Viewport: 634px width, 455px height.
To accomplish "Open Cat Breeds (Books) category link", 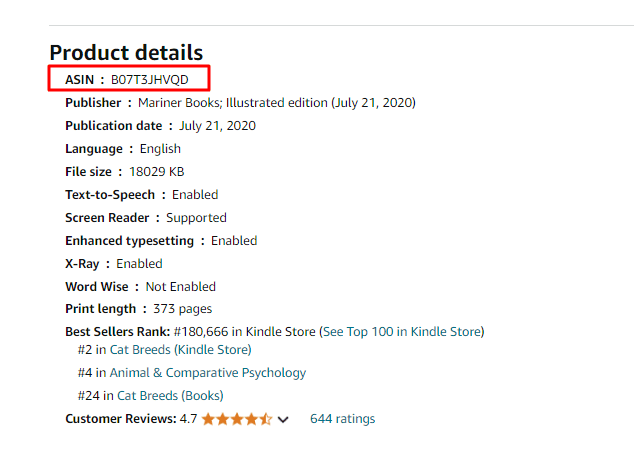I will click(x=170, y=396).
